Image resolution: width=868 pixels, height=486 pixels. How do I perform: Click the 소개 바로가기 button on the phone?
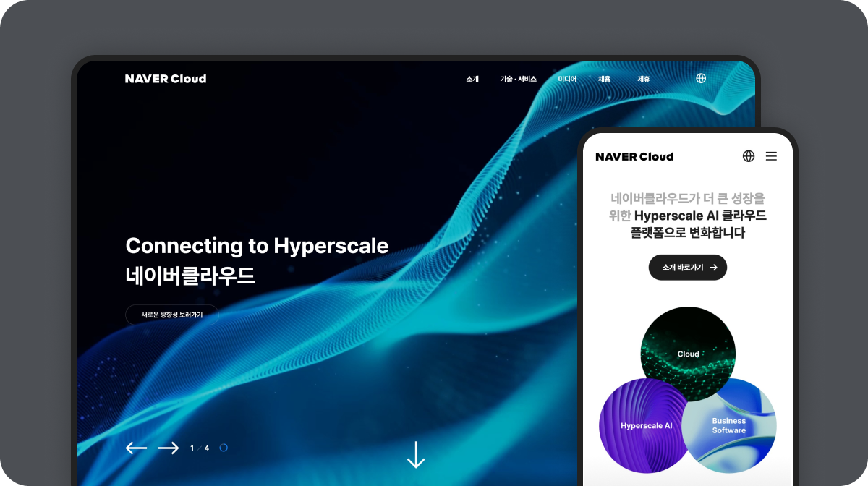click(x=688, y=268)
